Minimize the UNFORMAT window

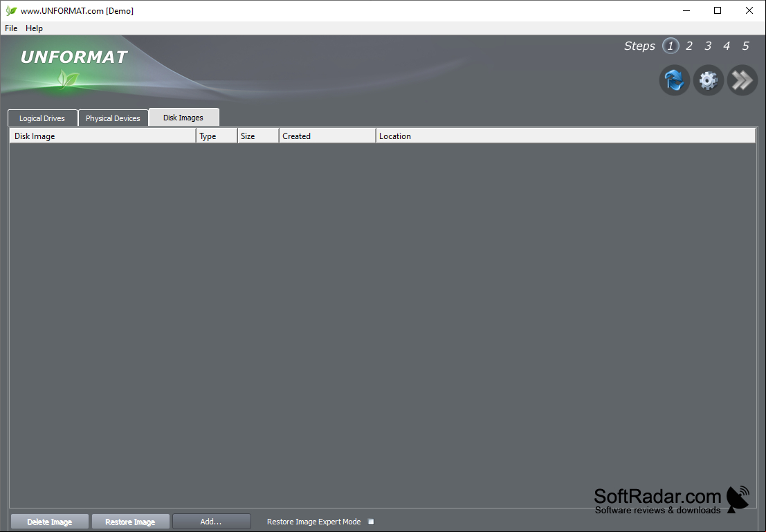point(686,10)
